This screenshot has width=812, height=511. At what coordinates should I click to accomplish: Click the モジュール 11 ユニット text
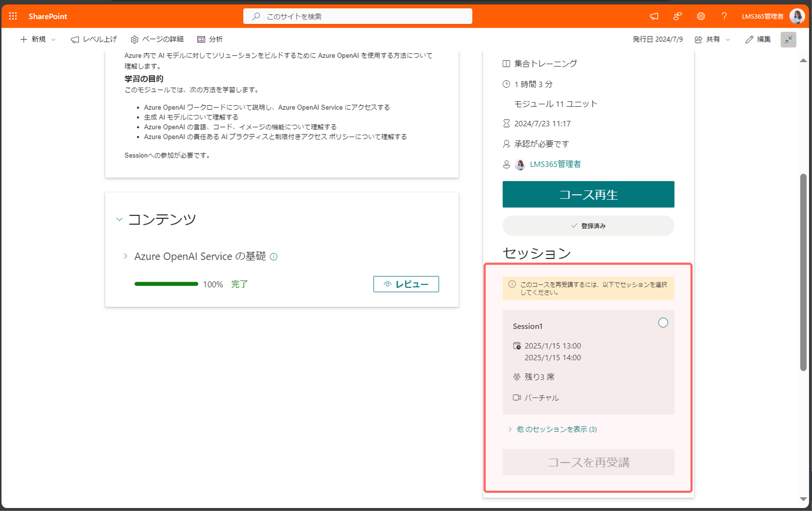(556, 104)
